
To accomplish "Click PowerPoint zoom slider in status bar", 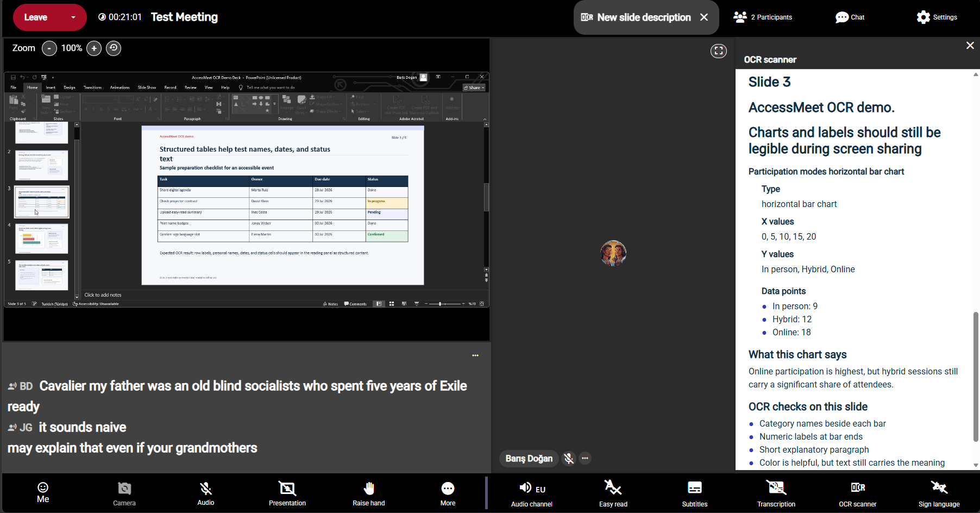I will [445, 304].
